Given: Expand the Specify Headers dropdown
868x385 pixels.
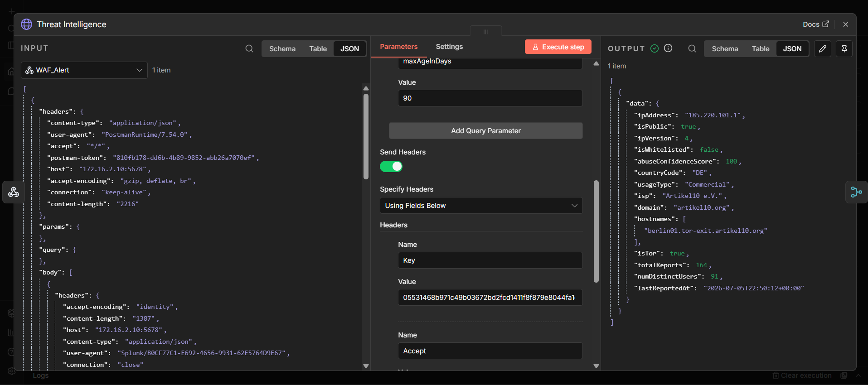Looking at the screenshot, I should (x=481, y=206).
